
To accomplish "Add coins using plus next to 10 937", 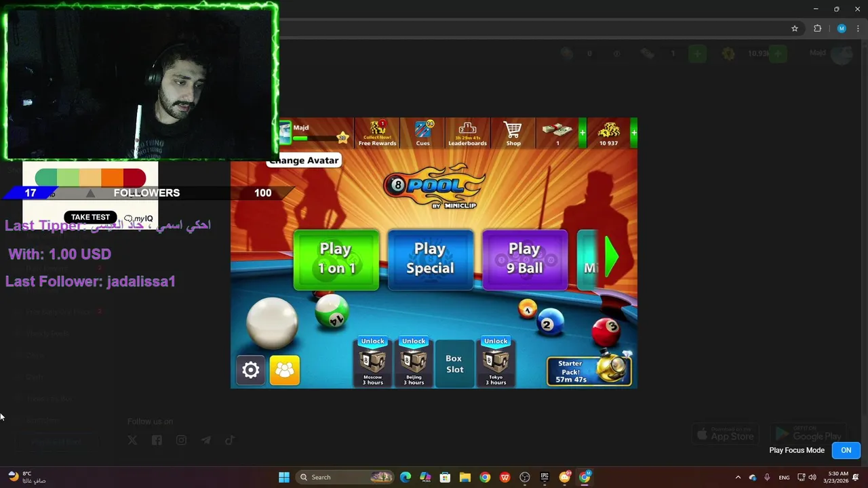I will click(x=633, y=134).
